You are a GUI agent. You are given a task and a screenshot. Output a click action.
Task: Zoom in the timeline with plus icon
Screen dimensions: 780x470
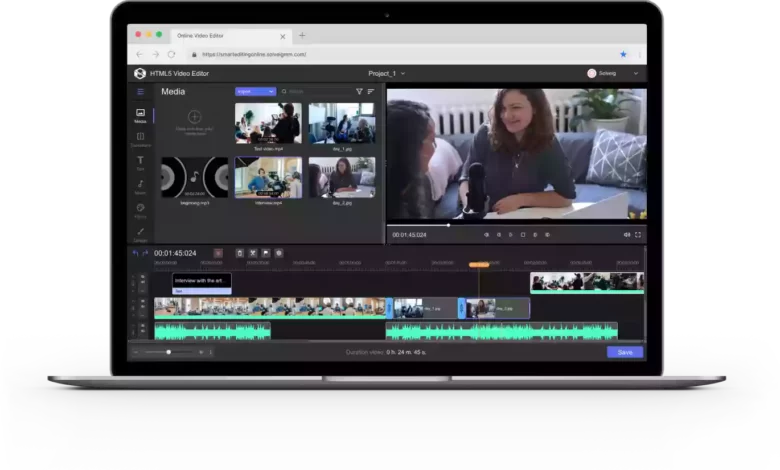coord(201,352)
